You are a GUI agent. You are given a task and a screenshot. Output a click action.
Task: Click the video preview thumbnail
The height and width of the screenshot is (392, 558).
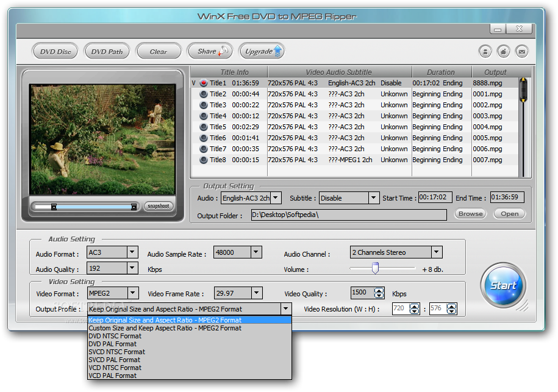tap(102, 140)
